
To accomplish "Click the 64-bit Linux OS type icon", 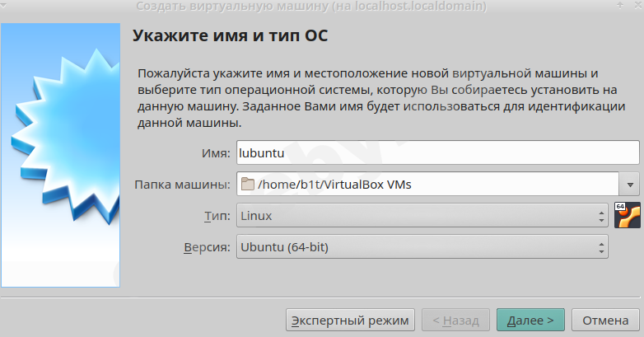I will click(627, 215).
